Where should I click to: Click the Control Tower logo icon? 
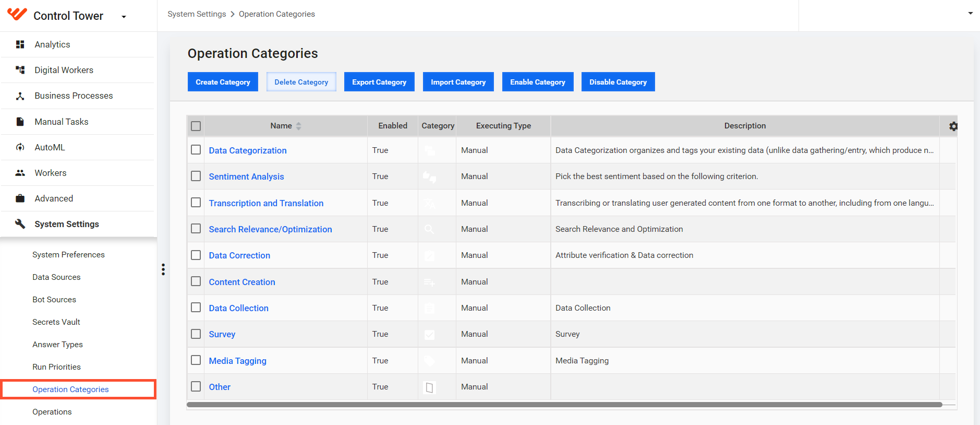coord(17,14)
